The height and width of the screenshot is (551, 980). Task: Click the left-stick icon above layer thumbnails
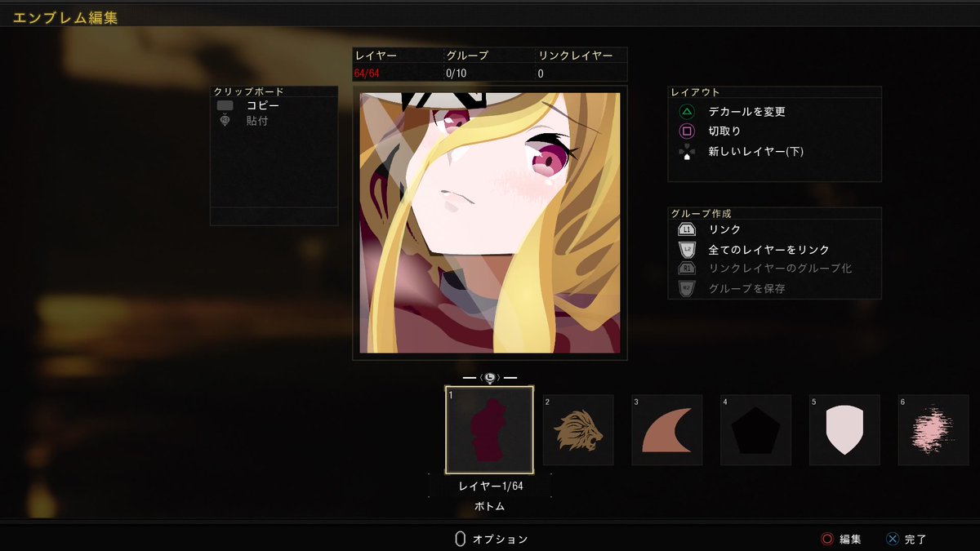pos(490,378)
